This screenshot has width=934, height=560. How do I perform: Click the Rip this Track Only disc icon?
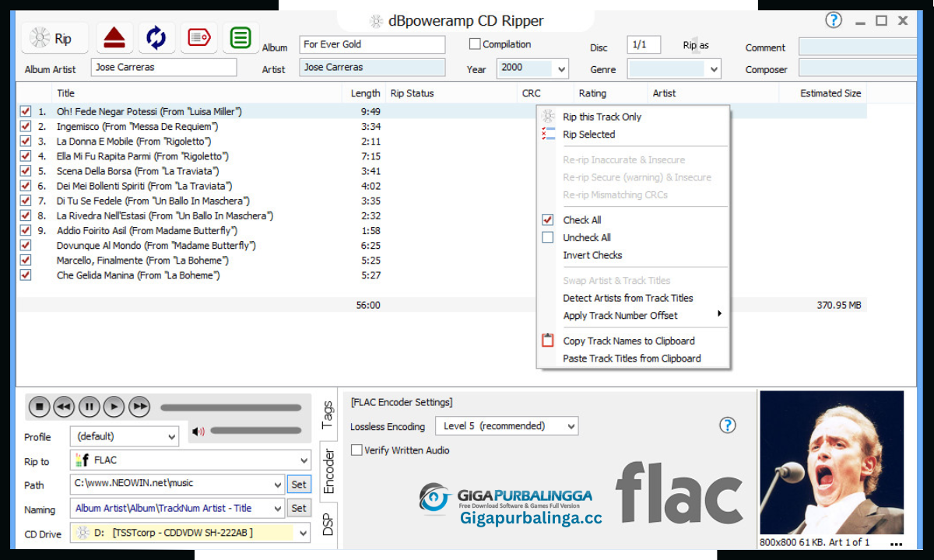[549, 117]
